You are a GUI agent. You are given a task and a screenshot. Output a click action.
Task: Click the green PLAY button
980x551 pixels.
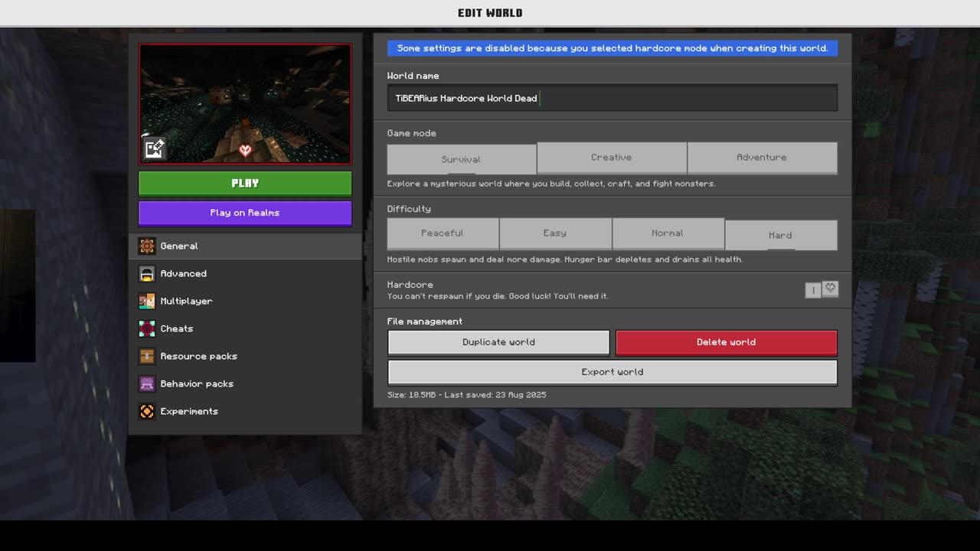click(245, 184)
